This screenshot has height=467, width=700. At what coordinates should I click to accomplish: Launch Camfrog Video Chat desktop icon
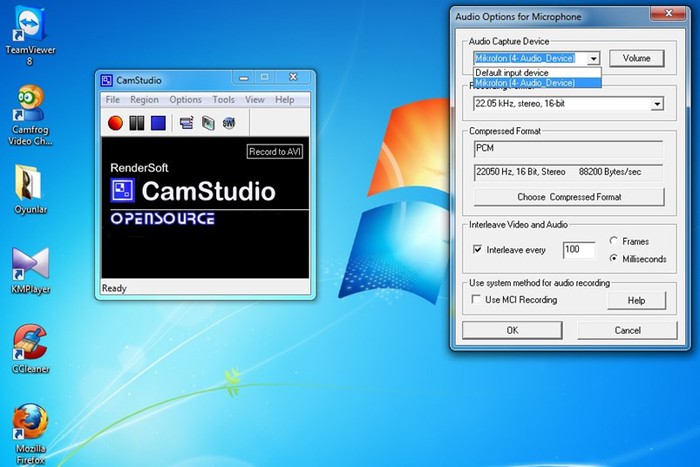(30, 115)
